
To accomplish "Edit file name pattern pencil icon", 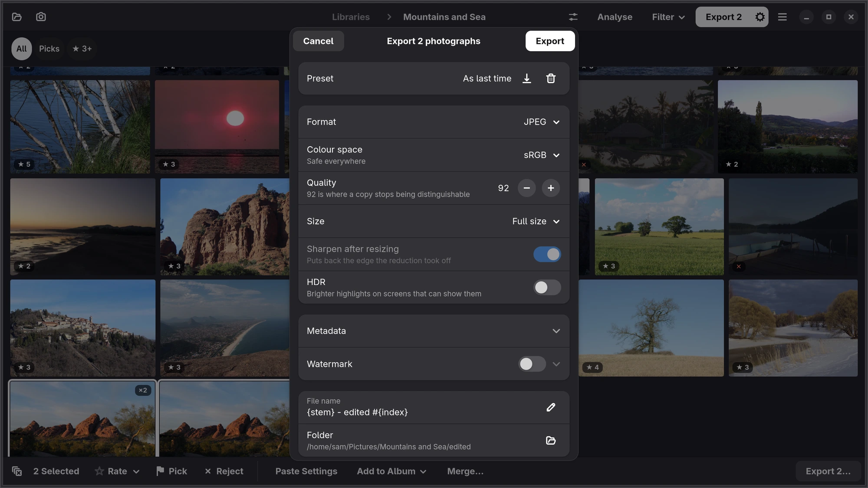I will pos(551,407).
